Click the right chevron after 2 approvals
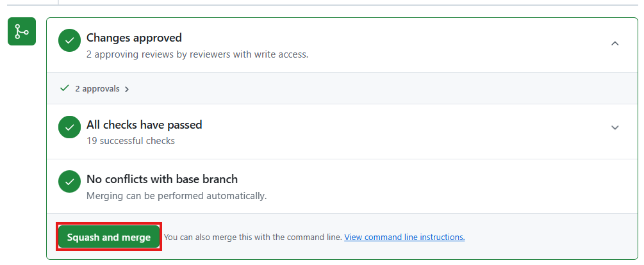The image size is (644, 265). tap(127, 89)
